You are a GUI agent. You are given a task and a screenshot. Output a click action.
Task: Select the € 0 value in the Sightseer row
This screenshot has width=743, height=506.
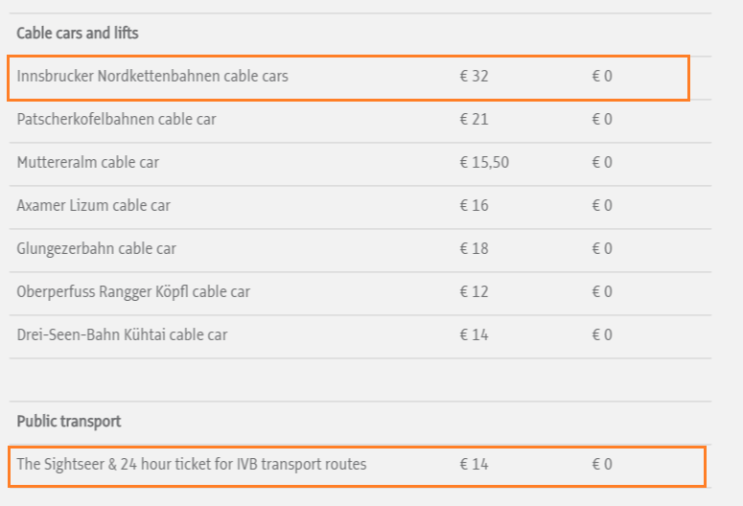[601, 464]
